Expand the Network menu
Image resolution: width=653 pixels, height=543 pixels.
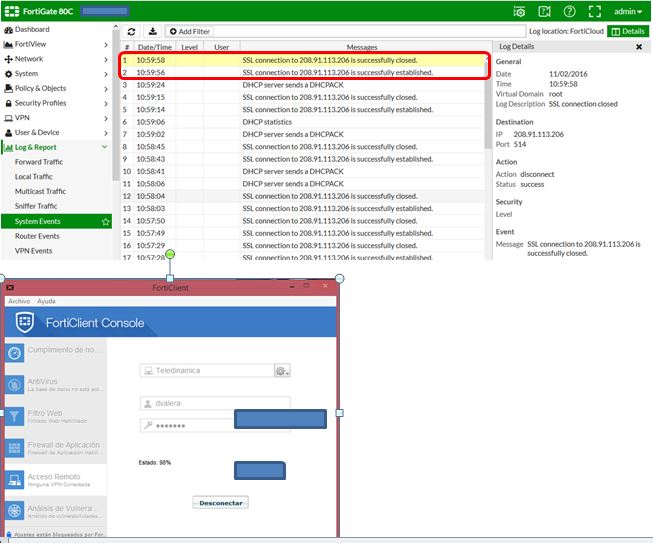56,59
